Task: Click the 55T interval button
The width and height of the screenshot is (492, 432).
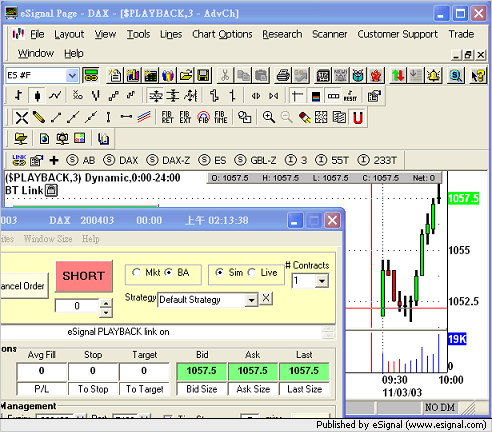Action: coord(332,160)
